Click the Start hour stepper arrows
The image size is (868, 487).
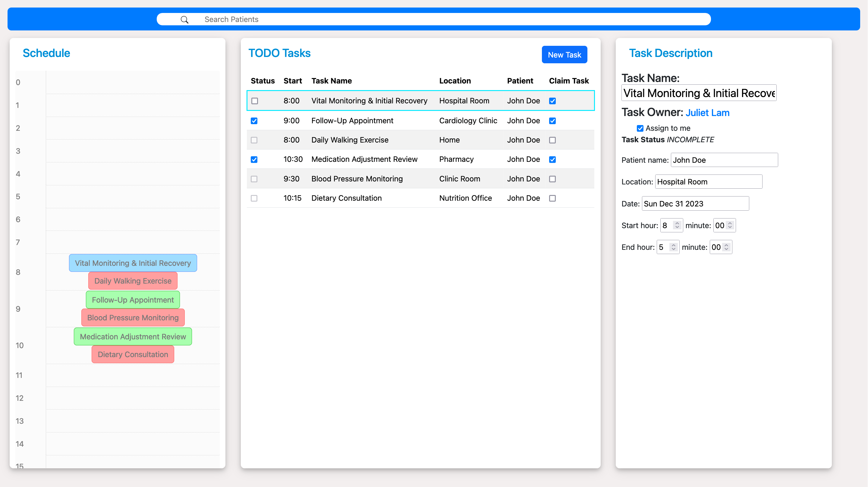pos(677,225)
